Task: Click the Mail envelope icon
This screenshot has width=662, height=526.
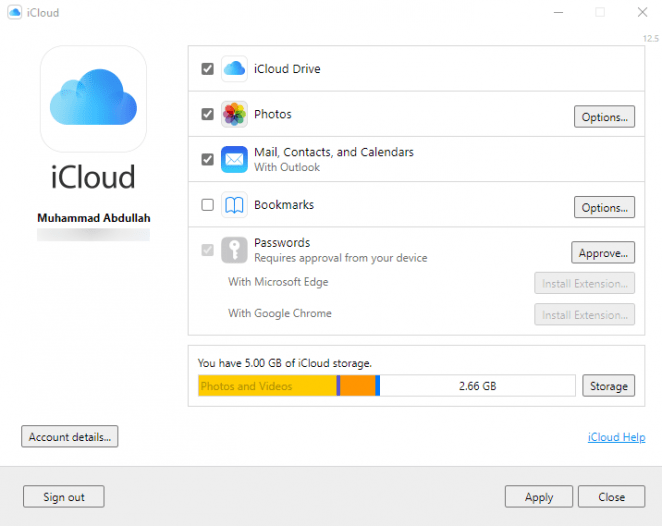Action: (x=234, y=159)
